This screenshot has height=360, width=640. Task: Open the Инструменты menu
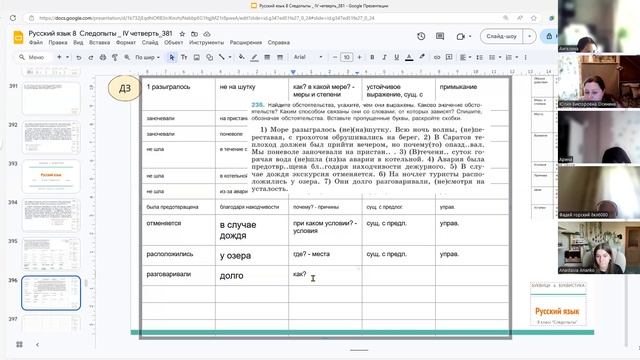[206, 42]
